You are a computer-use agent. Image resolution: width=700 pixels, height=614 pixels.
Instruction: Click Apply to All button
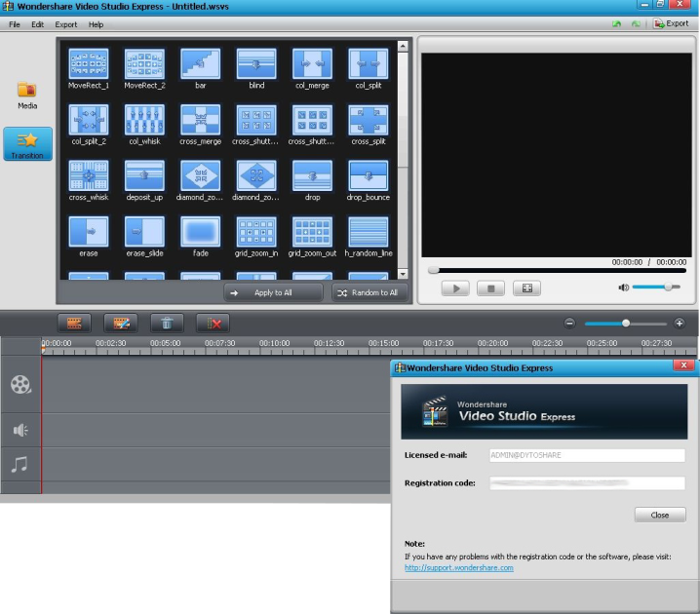click(273, 292)
